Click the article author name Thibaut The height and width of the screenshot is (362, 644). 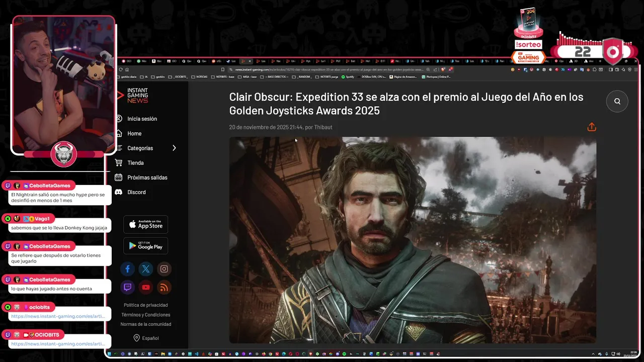[323, 127]
